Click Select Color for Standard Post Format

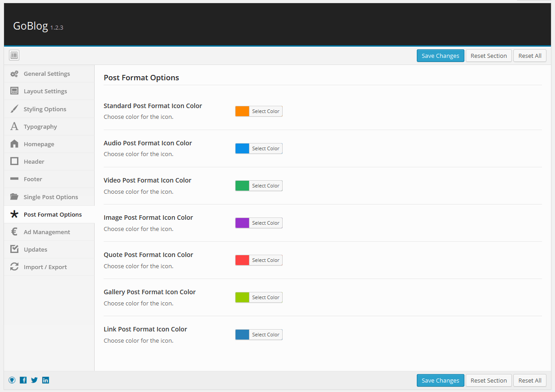(266, 111)
